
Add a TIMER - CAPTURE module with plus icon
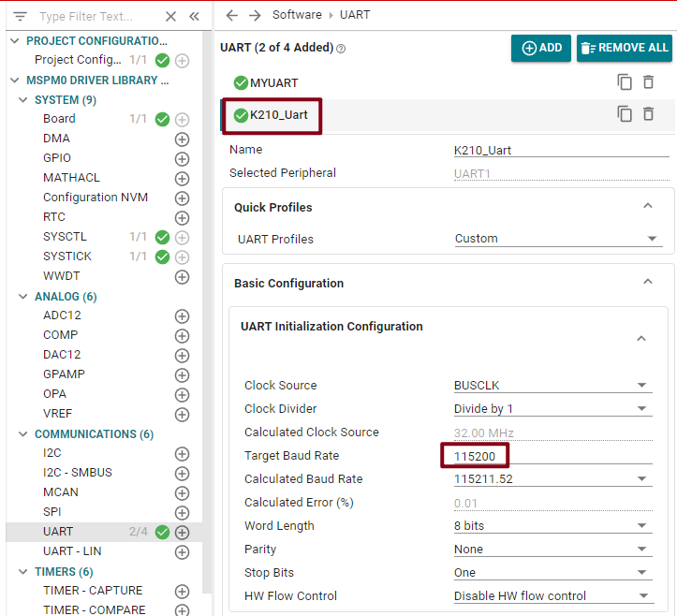coord(182,592)
